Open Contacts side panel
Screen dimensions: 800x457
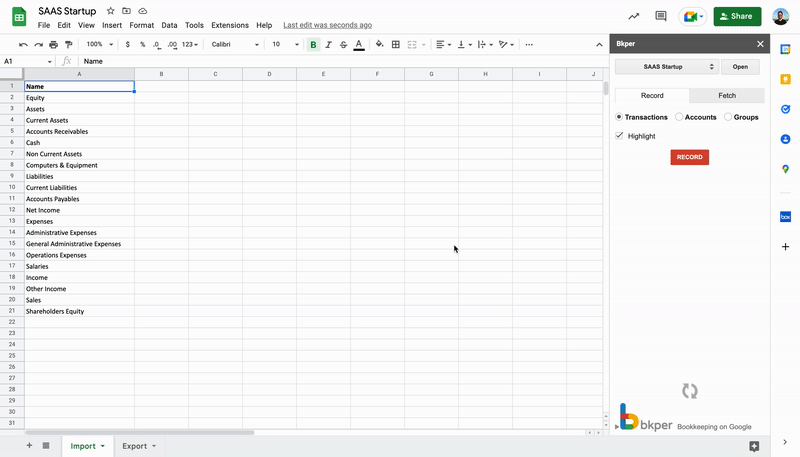coord(785,139)
